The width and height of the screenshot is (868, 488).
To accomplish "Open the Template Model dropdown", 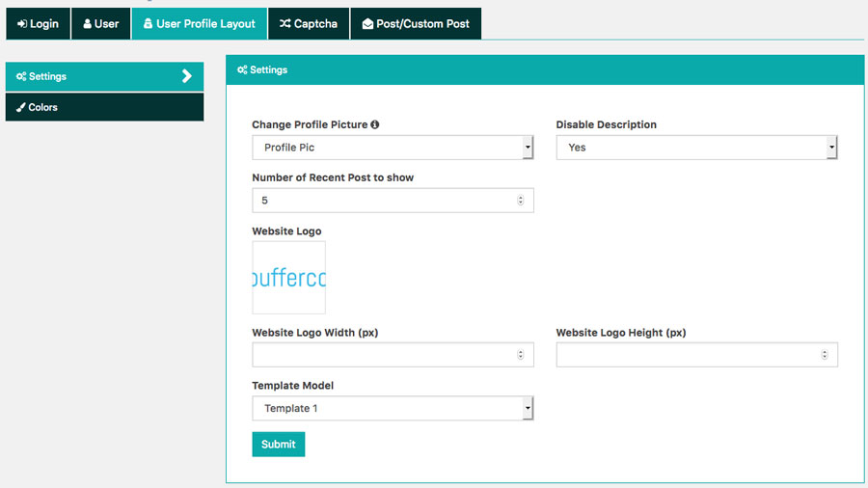I will pos(393,409).
